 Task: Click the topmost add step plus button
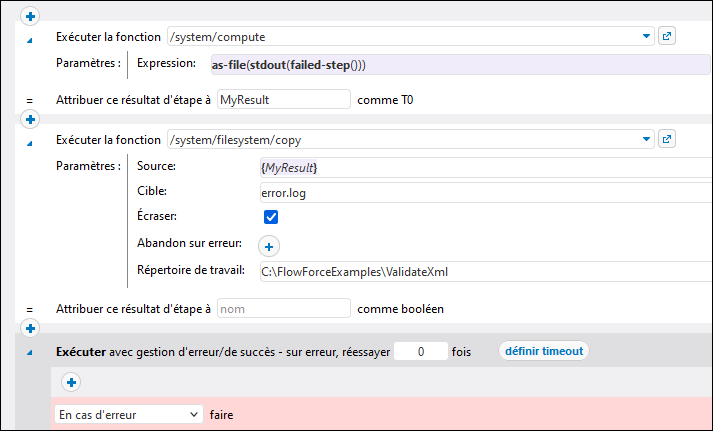(x=30, y=17)
